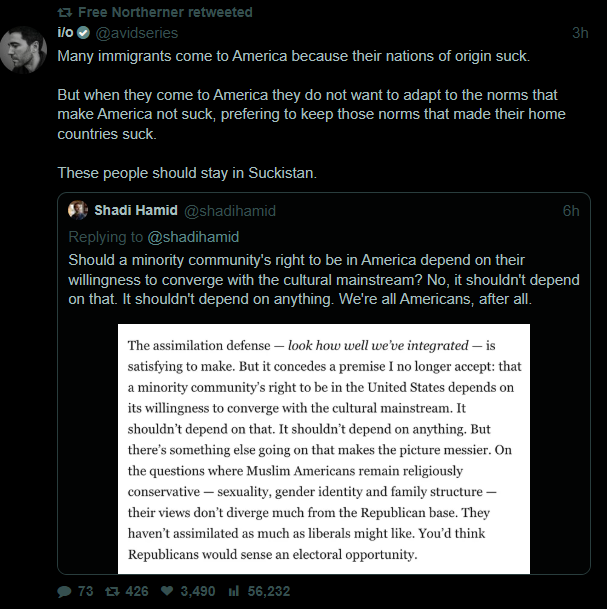Viewport: 607px width, 609px height.
Task: Open Shadi Hamid's small profile picture
Action: pos(77,210)
